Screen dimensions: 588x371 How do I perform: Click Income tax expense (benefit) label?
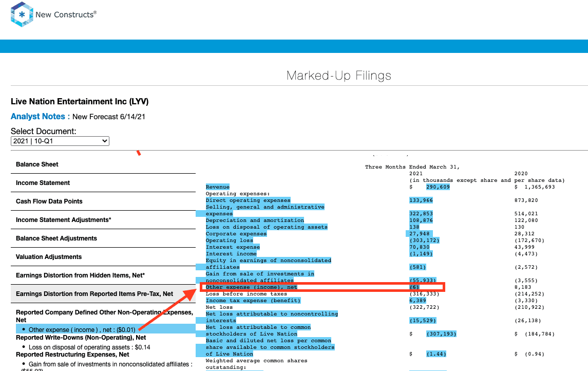(x=253, y=301)
